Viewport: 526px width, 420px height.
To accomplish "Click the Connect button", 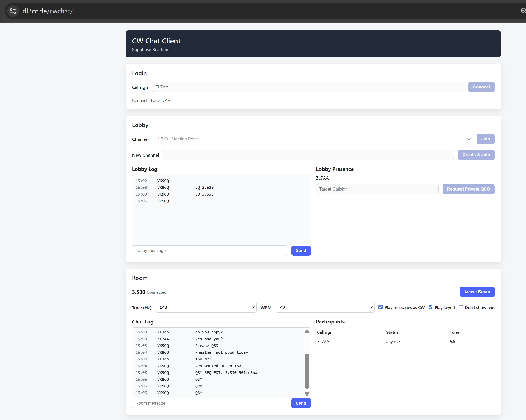I will tap(481, 87).
